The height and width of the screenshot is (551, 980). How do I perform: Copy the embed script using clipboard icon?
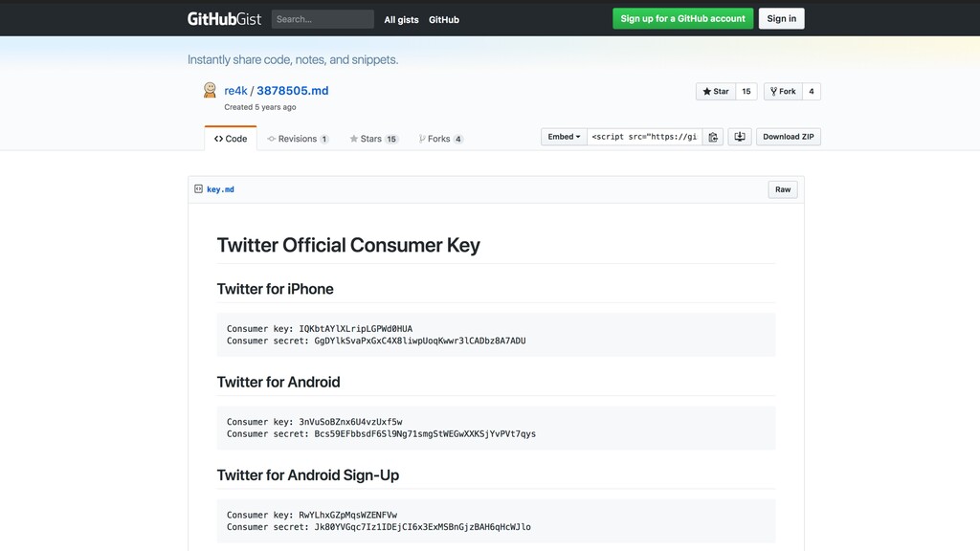point(713,137)
